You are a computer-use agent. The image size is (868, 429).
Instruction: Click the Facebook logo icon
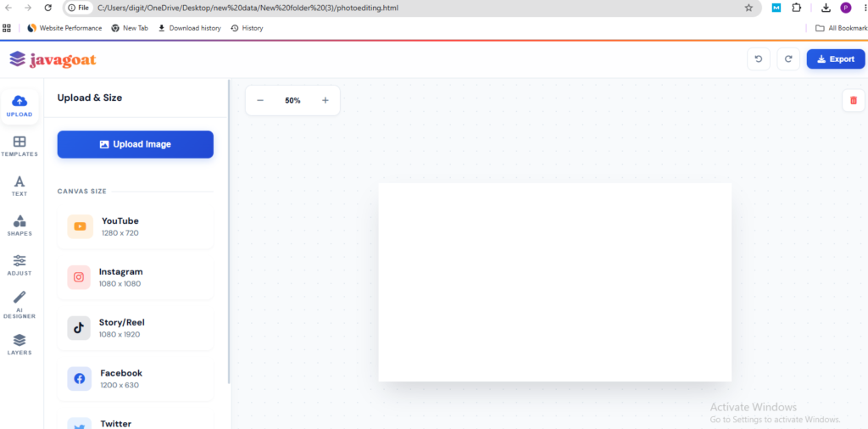click(x=79, y=379)
